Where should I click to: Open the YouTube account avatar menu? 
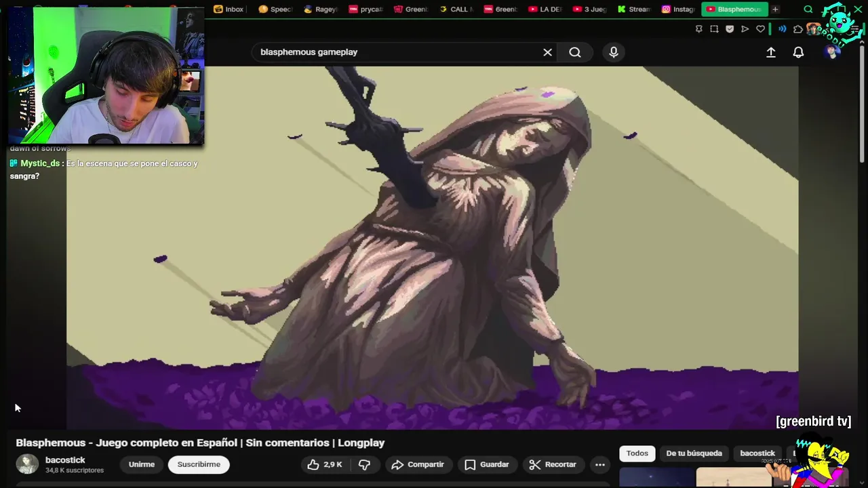(832, 52)
